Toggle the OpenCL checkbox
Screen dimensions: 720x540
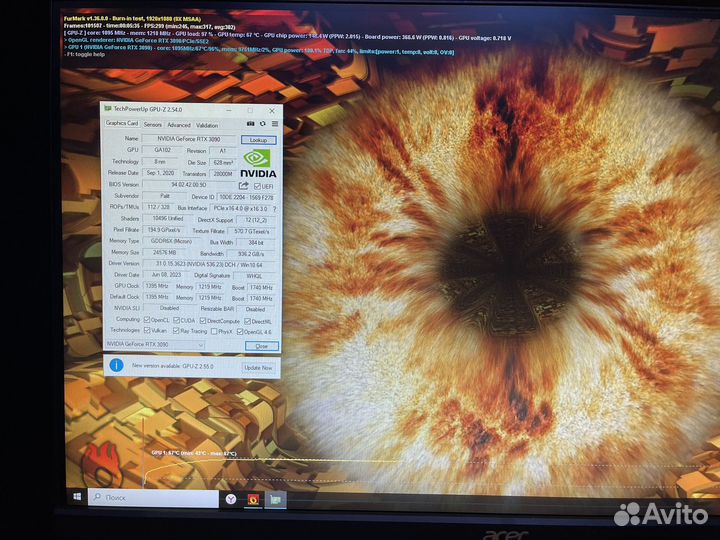[147, 320]
